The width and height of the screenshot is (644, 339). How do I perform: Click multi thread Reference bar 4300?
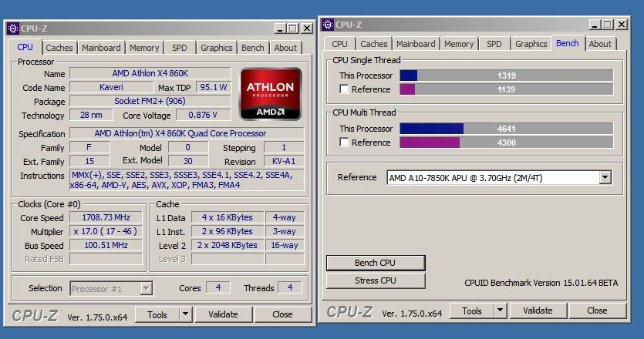(507, 143)
